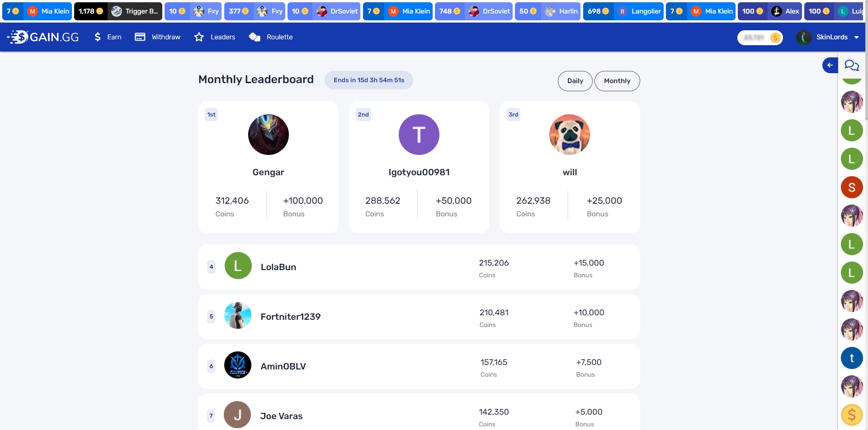
Task: Click the 312,406 coins value
Action: 232,201
